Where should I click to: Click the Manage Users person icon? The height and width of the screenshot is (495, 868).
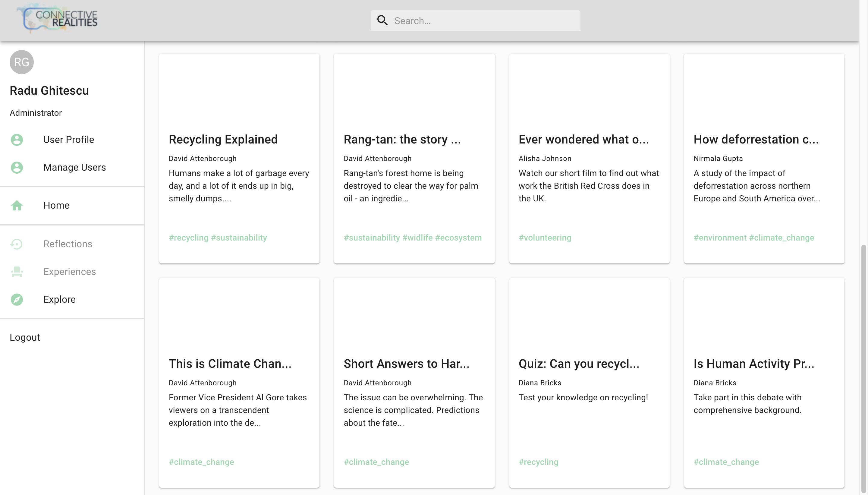tap(17, 167)
